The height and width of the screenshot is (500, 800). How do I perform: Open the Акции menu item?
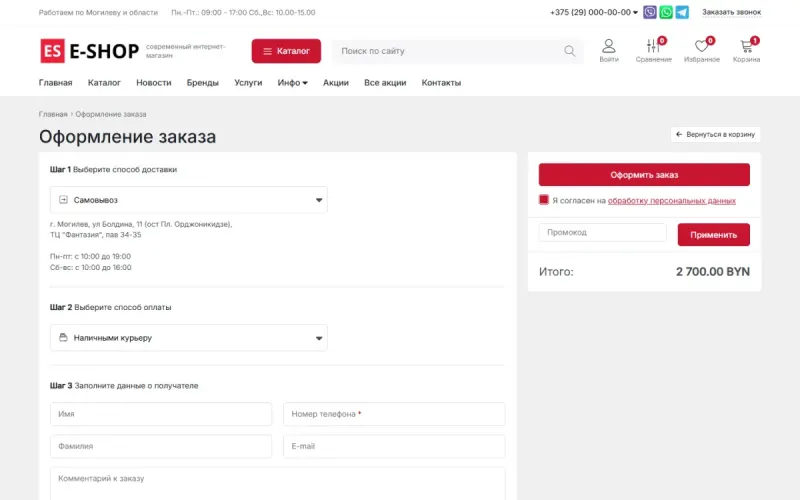336,83
